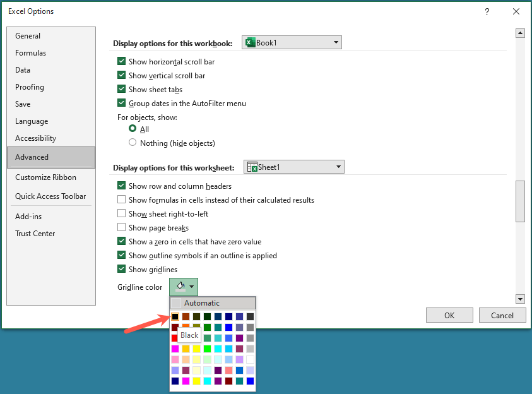The height and width of the screenshot is (394, 532).
Task: Toggle Show vertical scroll bar checkbox
Action: pos(121,75)
